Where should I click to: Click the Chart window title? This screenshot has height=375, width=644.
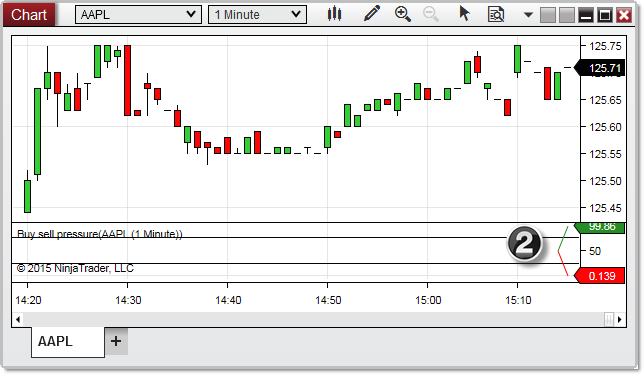pyautogui.click(x=29, y=15)
